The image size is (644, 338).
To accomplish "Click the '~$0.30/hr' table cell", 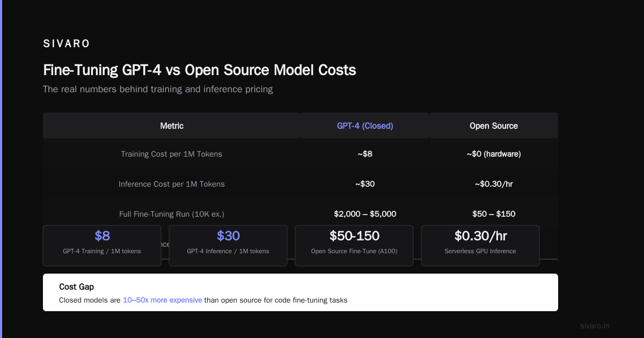I will click(494, 184).
